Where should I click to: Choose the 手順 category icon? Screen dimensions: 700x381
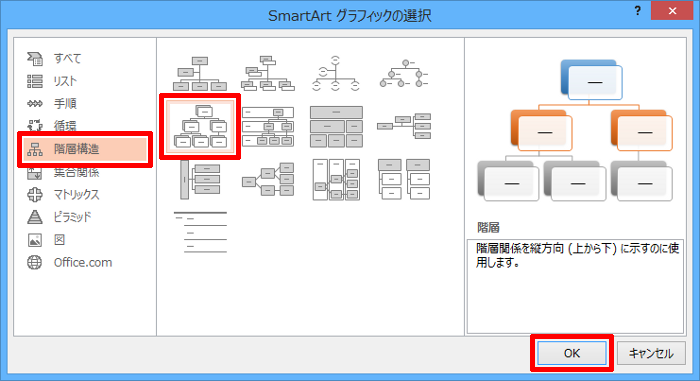pyautogui.click(x=35, y=104)
